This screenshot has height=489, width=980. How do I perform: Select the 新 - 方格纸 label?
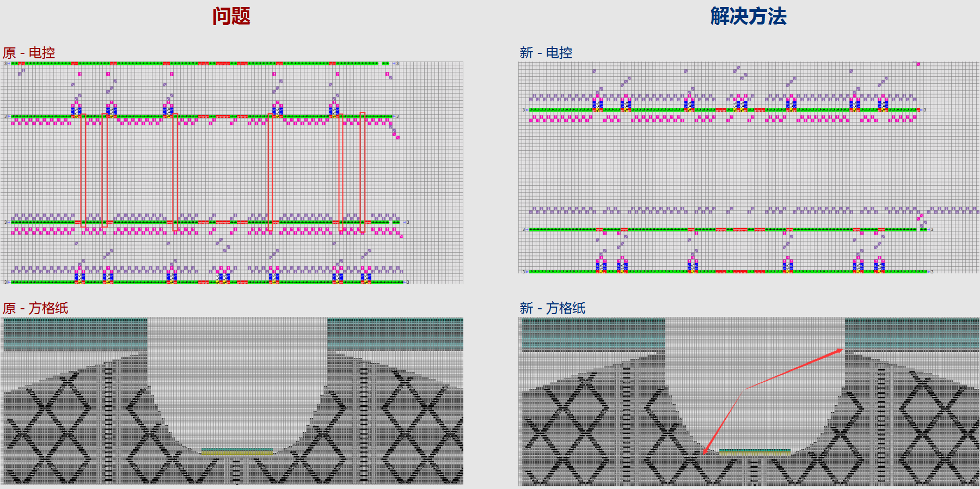(x=553, y=308)
